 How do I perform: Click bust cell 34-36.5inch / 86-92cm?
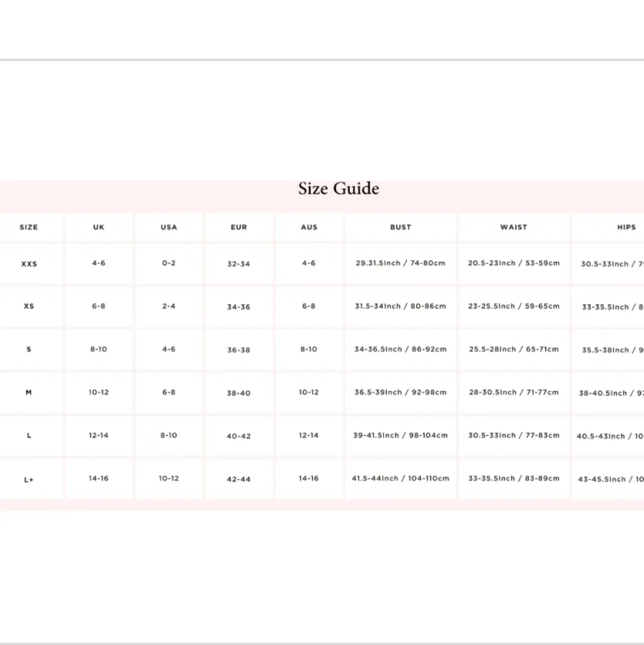point(400,350)
